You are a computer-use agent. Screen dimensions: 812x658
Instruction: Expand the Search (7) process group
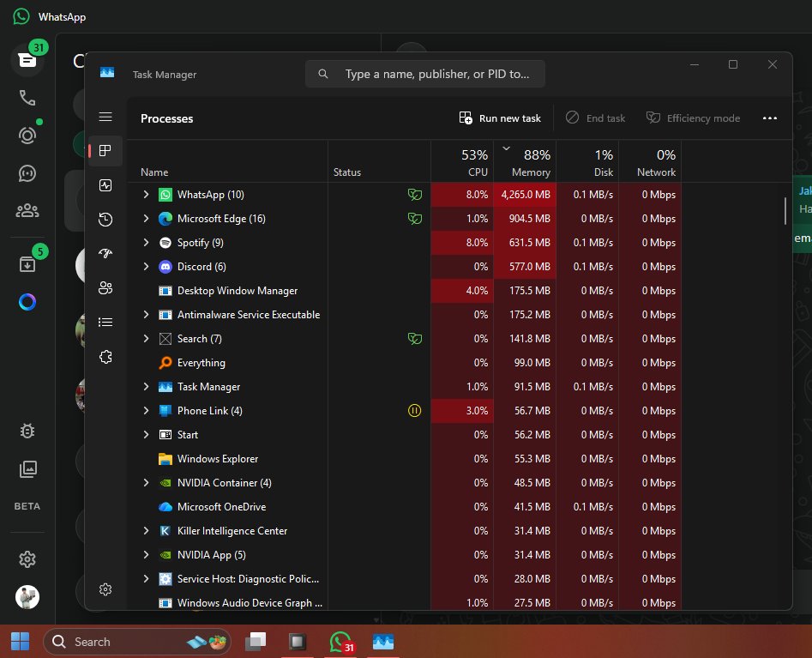click(146, 338)
